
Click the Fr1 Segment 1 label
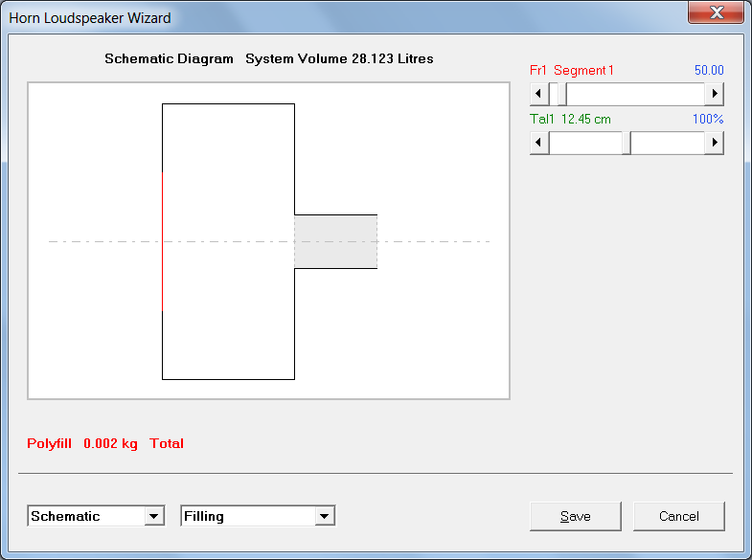(x=572, y=71)
